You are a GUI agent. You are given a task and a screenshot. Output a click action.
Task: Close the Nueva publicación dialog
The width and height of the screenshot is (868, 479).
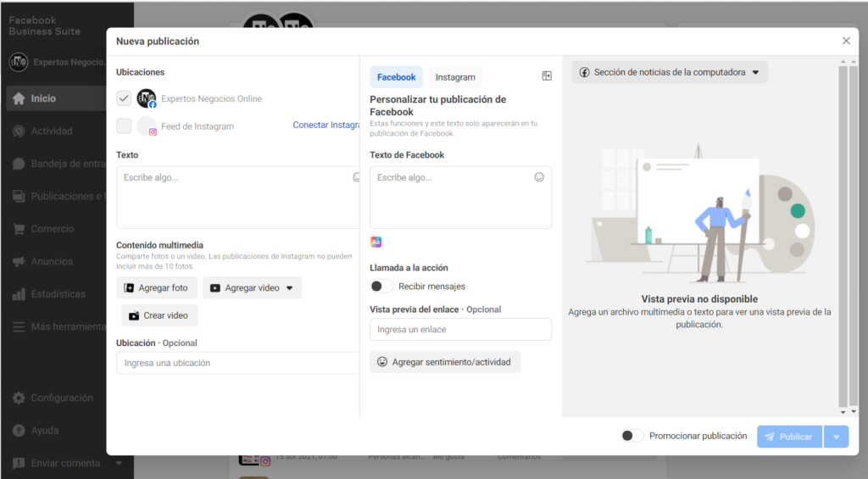(x=846, y=41)
